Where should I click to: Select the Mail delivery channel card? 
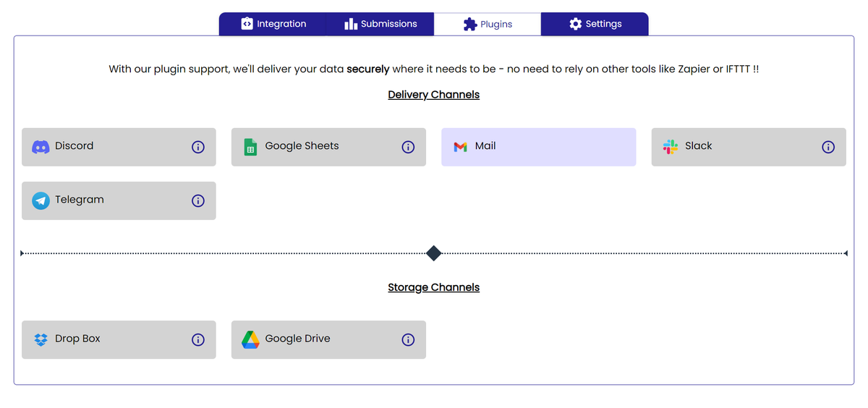[539, 147]
